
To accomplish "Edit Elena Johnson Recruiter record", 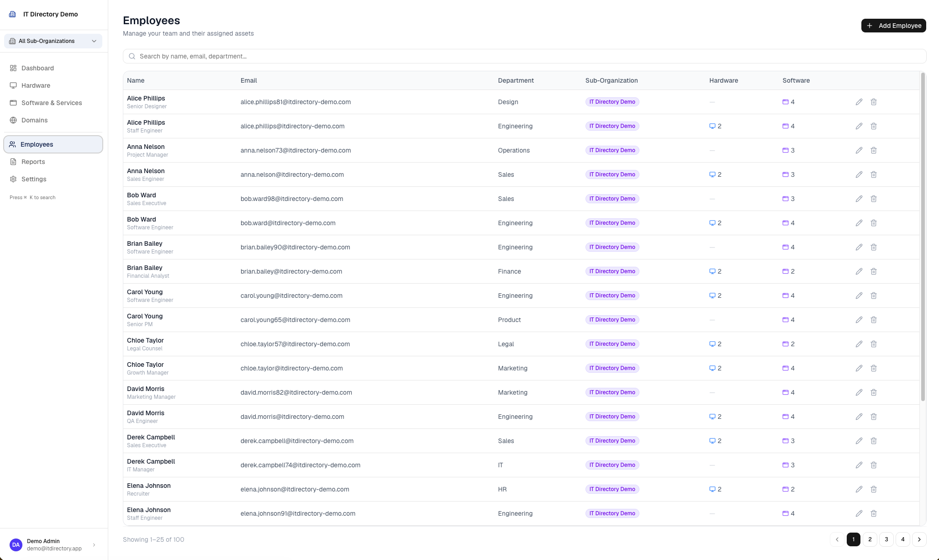I will pyautogui.click(x=859, y=489).
